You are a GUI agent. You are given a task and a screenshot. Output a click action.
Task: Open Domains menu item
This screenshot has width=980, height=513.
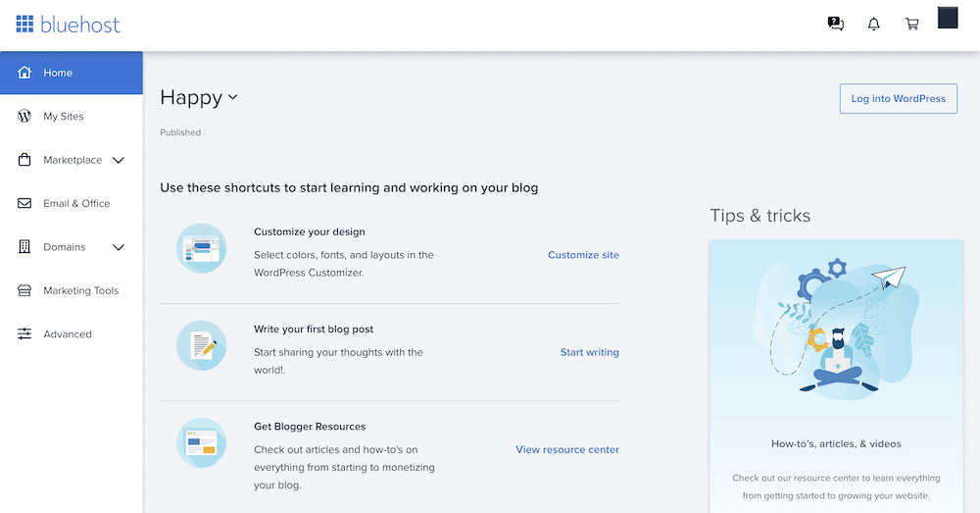72,247
